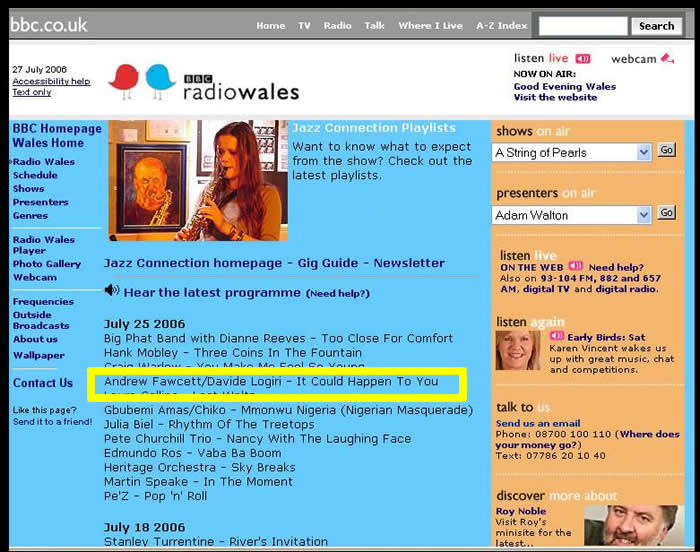The height and width of the screenshot is (552, 700).
Task: Click Roy Noble photo thumbnail
Action: tap(634, 525)
